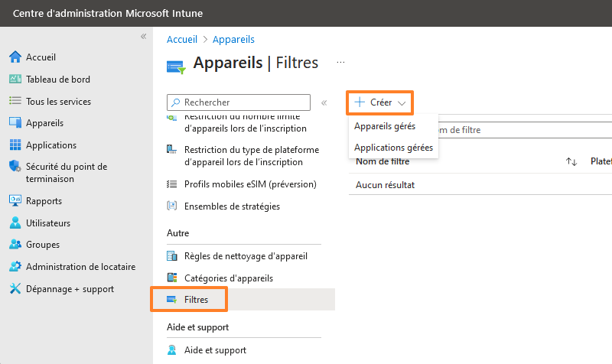Click the magnifier icon in the Rechercher box
Viewport: 612px width, 364px height.
pos(176,102)
